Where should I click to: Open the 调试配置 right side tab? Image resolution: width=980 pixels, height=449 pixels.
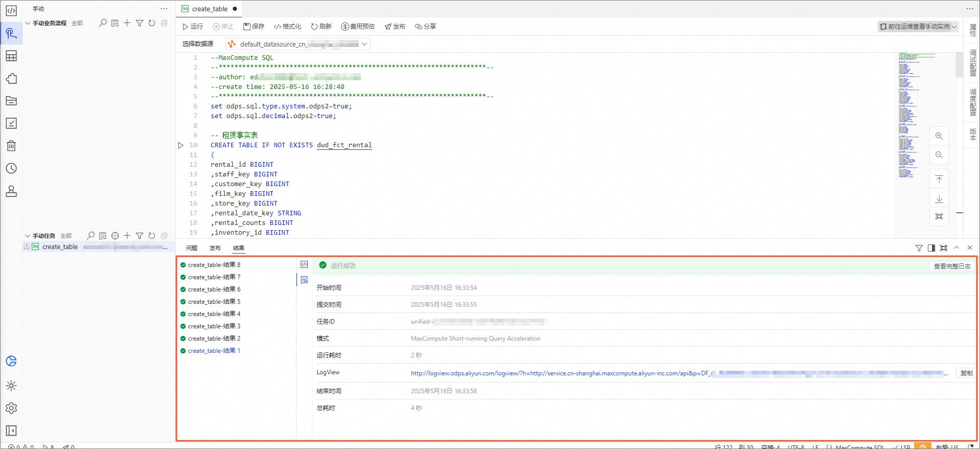click(x=973, y=62)
